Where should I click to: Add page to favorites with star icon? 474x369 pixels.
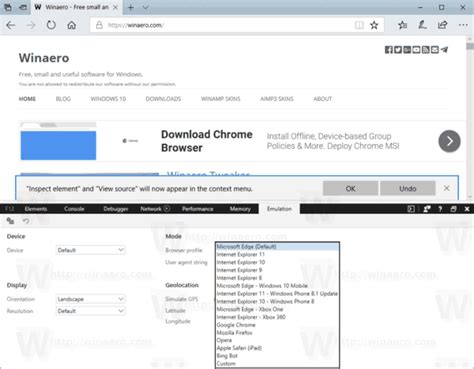pyautogui.click(x=374, y=25)
